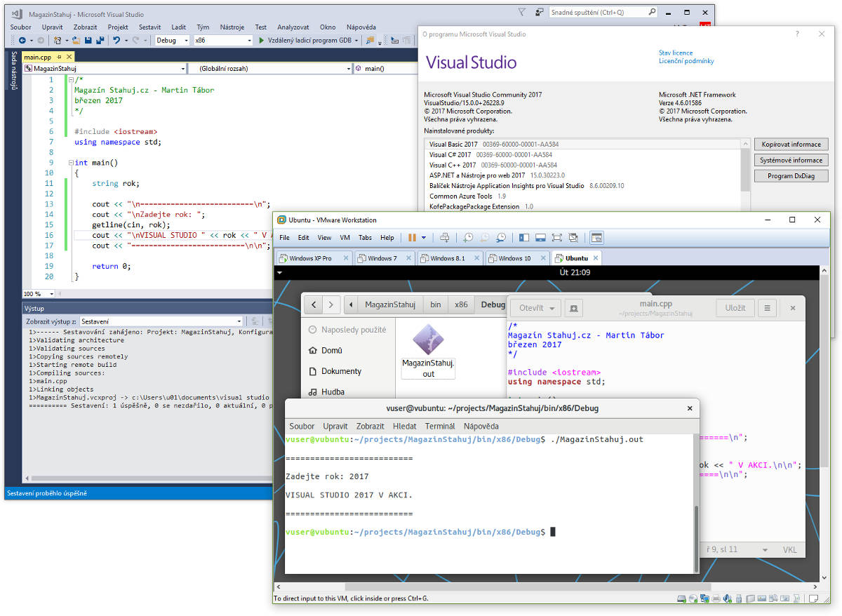Click the Uložit button in gedit
This screenshot has height=616, width=842.
[x=735, y=308]
